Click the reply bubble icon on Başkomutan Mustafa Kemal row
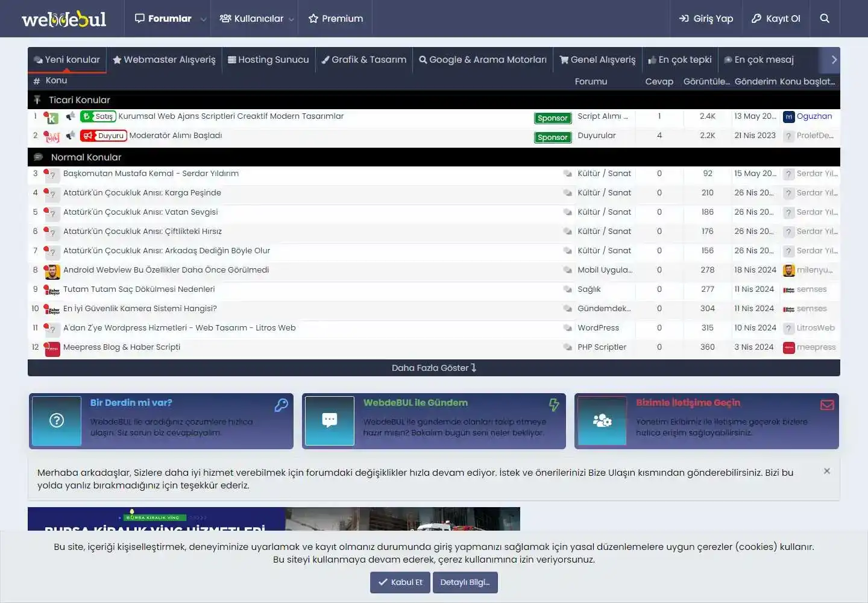 point(567,174)
